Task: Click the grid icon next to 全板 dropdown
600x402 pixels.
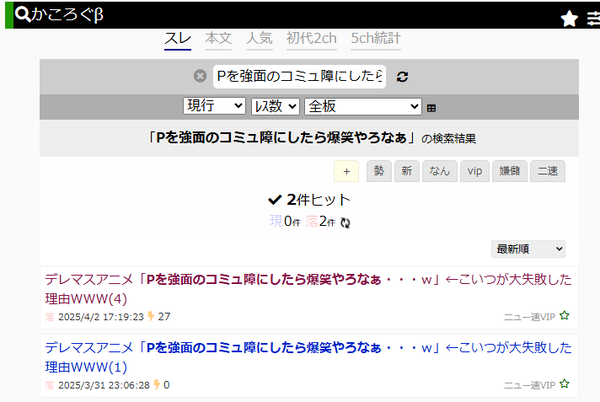Action: [431, 108]
